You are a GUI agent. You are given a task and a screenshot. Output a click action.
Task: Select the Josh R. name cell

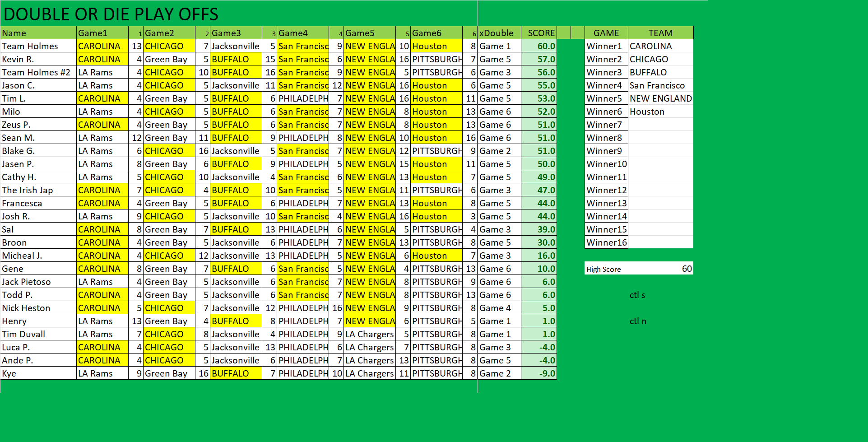[x=38, y=216]
